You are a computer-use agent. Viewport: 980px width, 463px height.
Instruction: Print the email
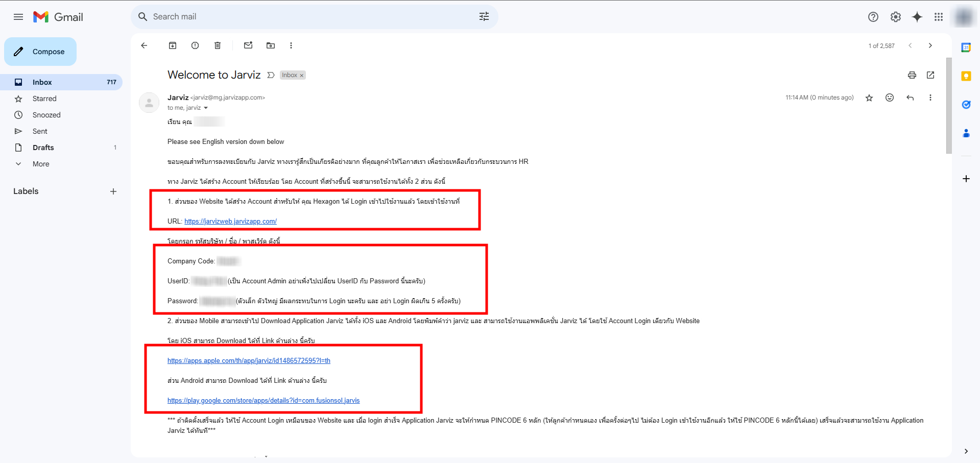[x=912, y=75]
